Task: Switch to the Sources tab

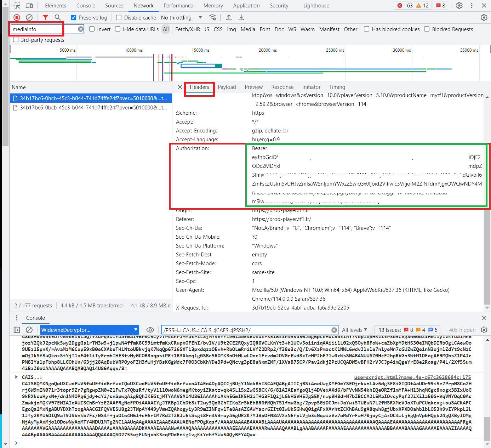Action: [114, 6]
